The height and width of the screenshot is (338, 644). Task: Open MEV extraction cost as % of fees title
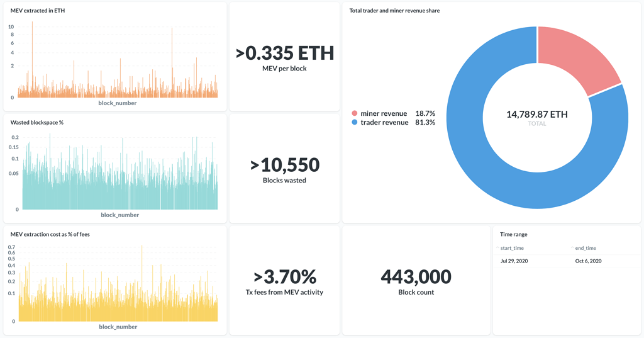pyautogui.click(x=50, y=234)
